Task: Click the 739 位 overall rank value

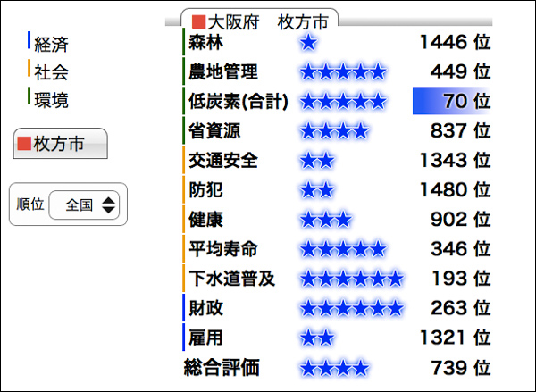Action: [x=454, y=367]
